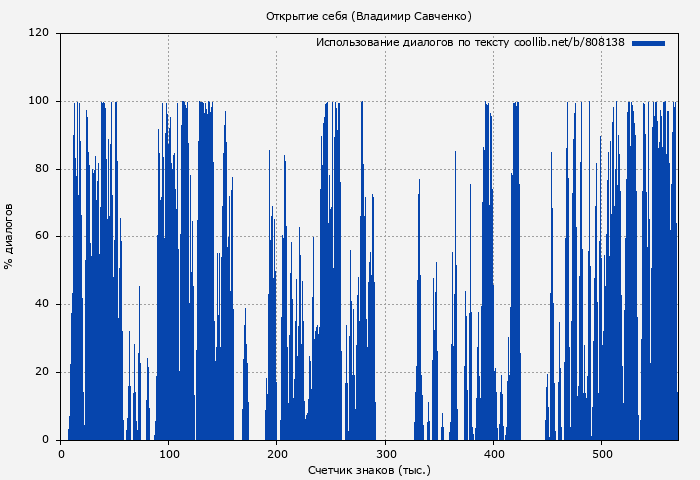Click the Y-axis tick label 40
The height and width of the screenshot is (480, 700).
pyautogui.click(x=42, y=305)
